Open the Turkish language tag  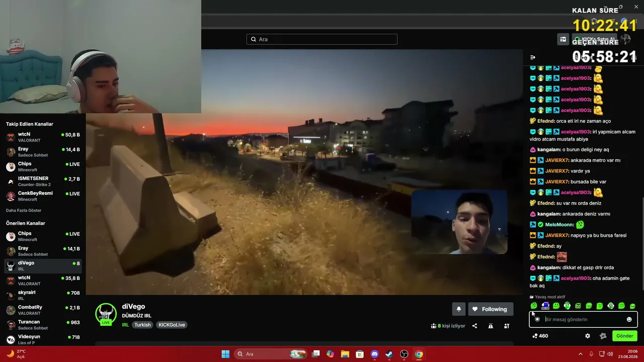point(142,325)
